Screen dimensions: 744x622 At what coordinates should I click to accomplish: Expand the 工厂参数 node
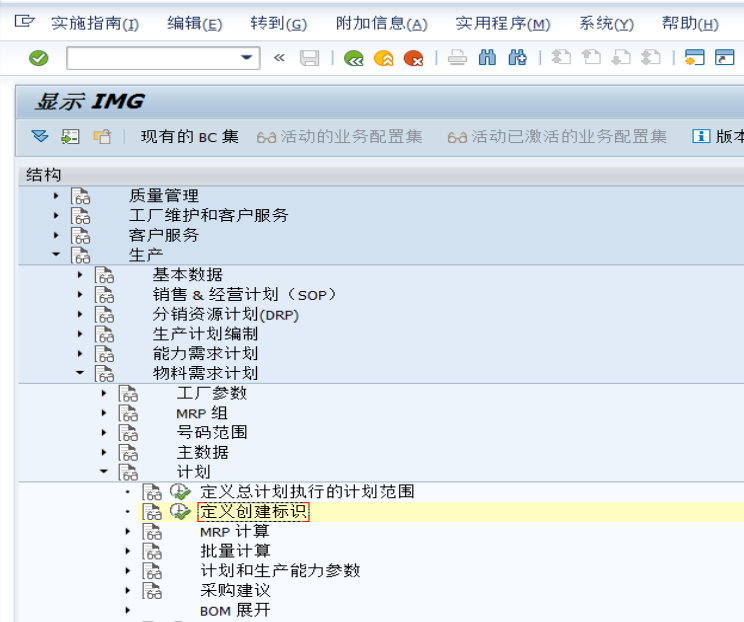[x=103, y=393]
